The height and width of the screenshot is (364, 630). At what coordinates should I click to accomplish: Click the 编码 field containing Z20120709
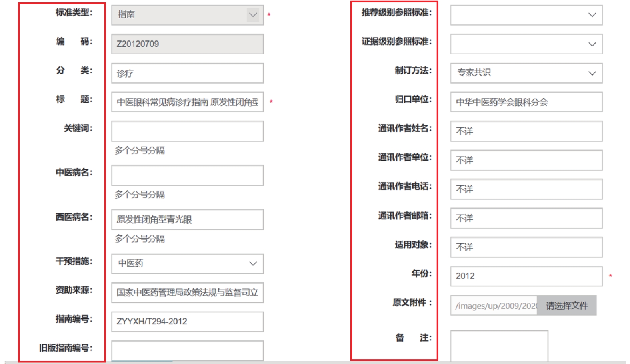click(187, 44)
